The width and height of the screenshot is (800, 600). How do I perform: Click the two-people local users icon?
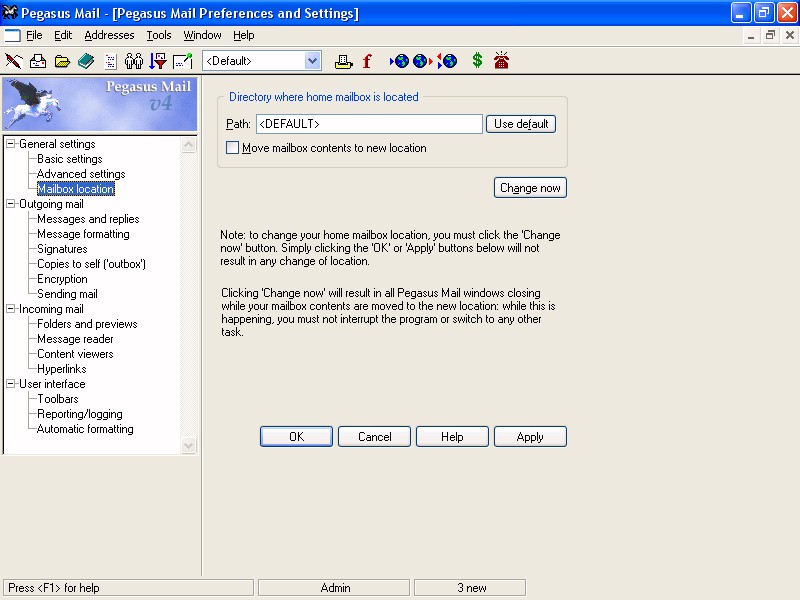pyautogui.click(x=134, y=61)
